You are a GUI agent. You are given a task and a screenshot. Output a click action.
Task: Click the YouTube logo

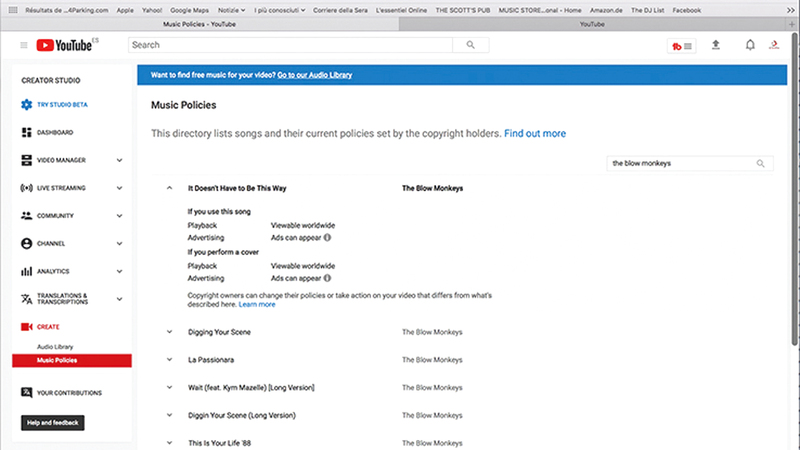point(64,45)
